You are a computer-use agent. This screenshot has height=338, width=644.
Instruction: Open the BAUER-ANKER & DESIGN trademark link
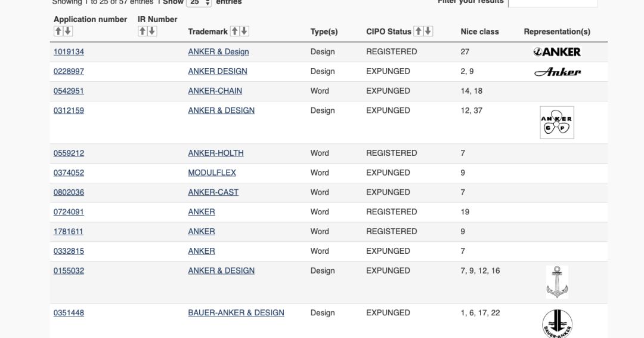point(236,312)
